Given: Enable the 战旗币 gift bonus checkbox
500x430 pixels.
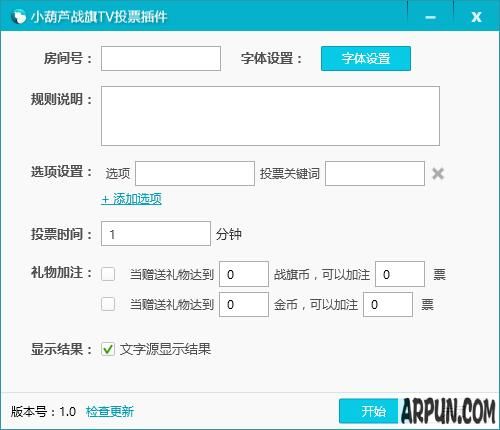Looking at the screenshot, I should click(x=108, y=274).
